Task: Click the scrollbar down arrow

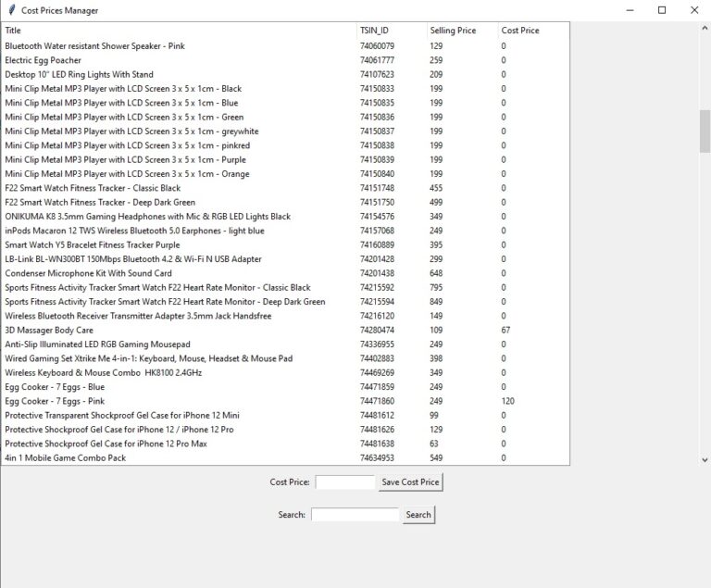Action: 705,459
